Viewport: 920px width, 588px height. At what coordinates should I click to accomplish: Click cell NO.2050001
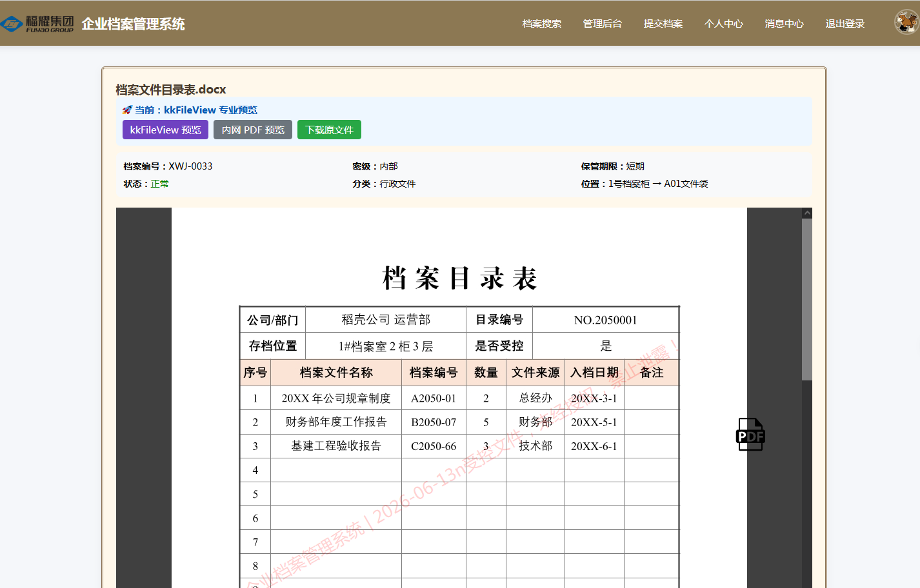click(x=605, y=320)
